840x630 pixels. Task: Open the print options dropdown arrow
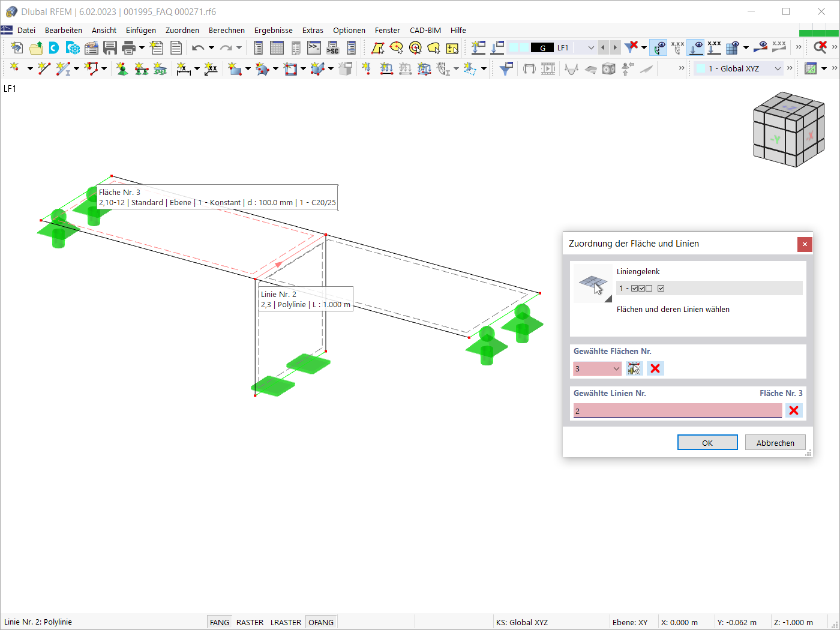142,47
